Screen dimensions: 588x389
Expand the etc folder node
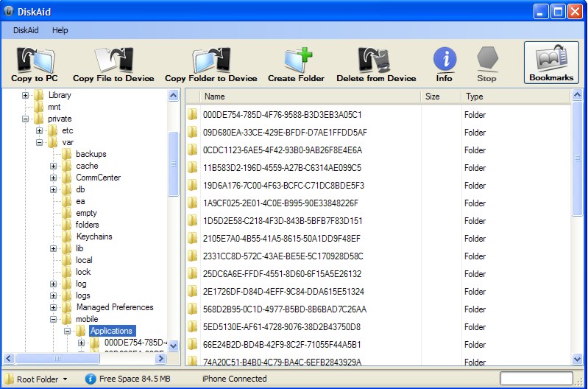tap(40, 130)
